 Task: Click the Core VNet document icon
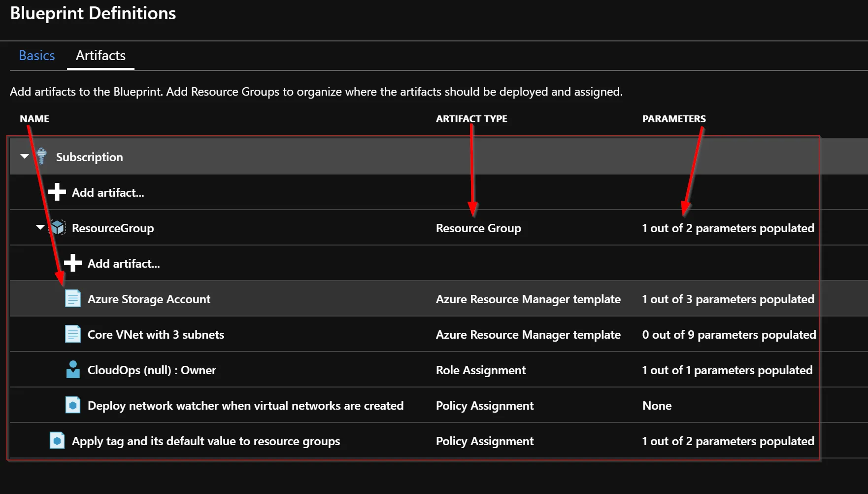tap(73, 334)
